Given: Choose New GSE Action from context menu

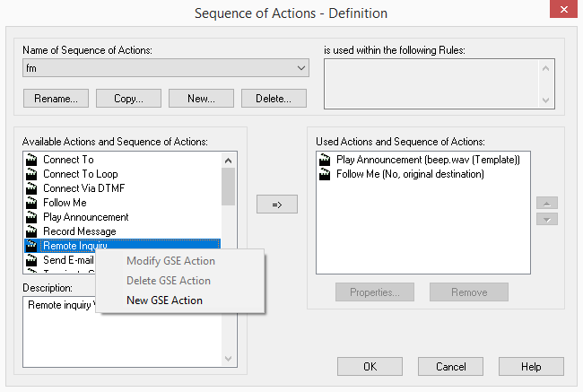Looking at the screenshot, I should tap(164, 301).
